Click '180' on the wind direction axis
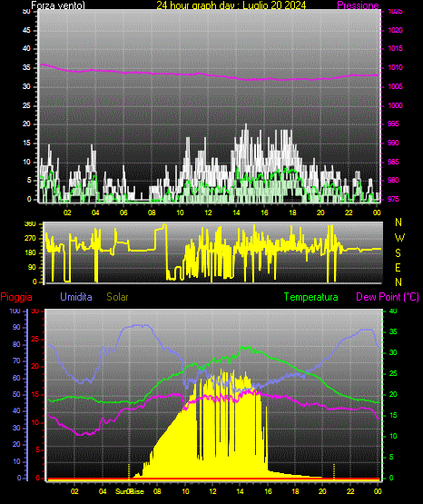Screen dimensions: 423x504 coord(31,253)
